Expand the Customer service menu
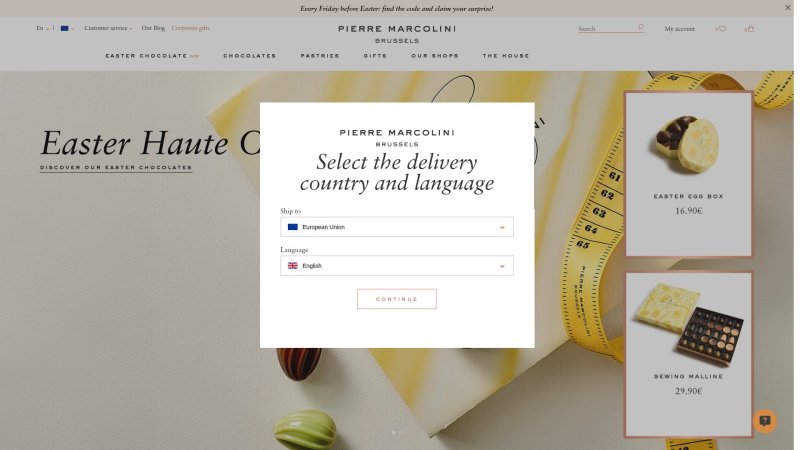800x450 pixels. click(x=108, y=28)
